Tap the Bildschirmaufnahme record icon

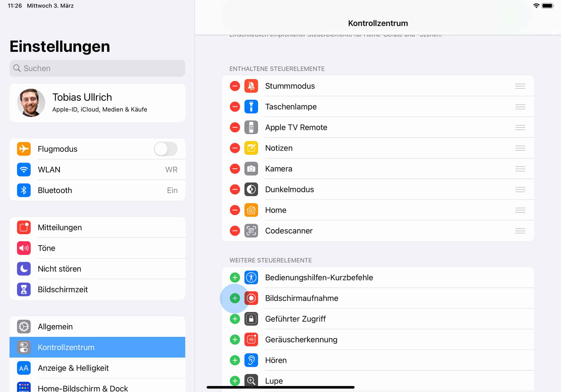point(251,298)
